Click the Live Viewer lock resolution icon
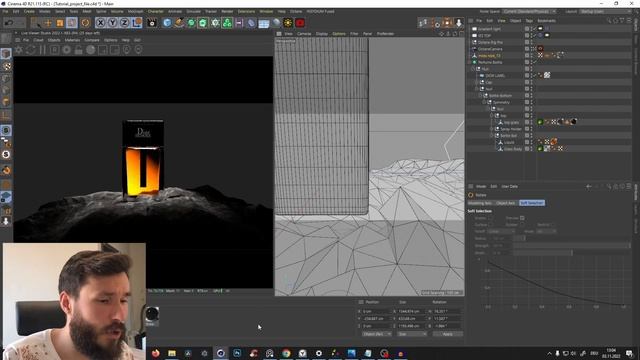The width and height of the screenshot is (640, 360). 78,50
